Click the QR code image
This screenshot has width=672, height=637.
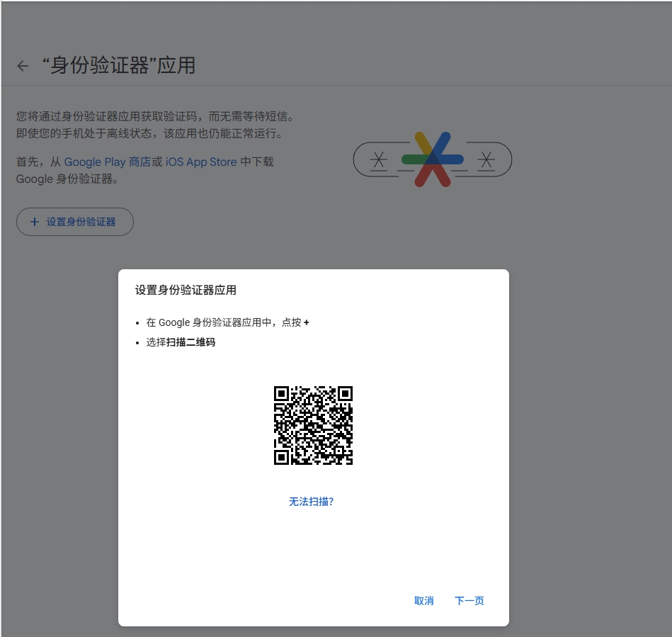coord(313,425)
